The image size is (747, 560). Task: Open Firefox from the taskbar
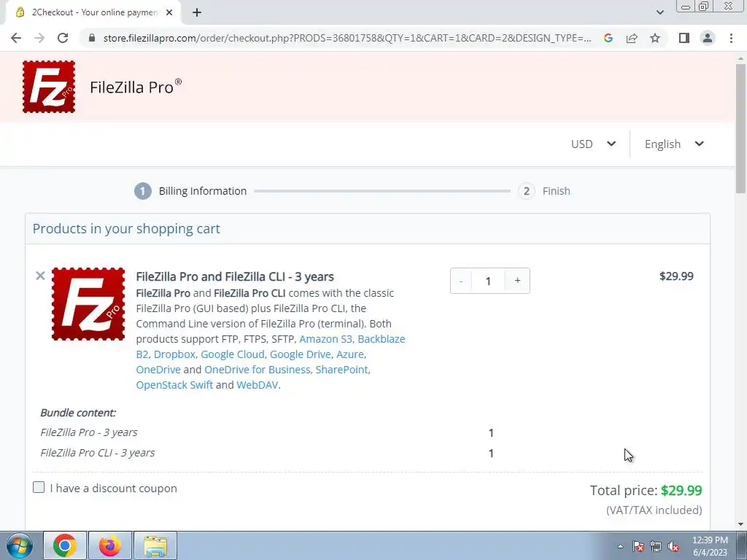click(110, 545)
